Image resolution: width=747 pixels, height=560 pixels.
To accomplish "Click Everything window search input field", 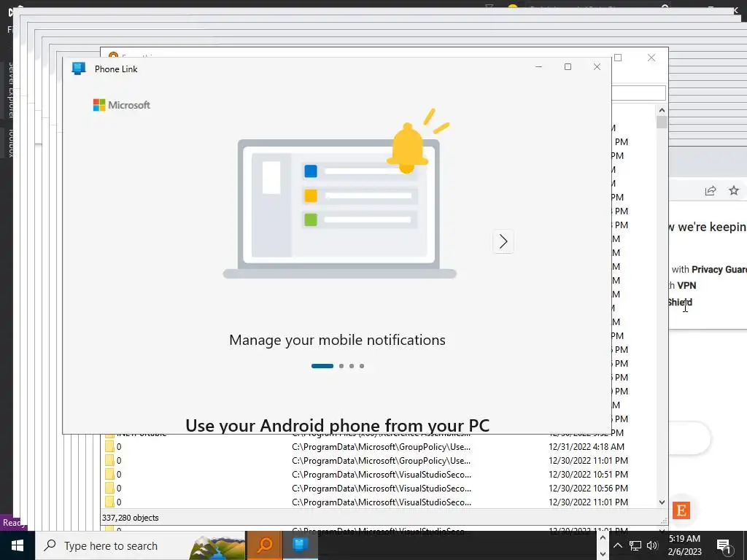I will click(639, 93).
